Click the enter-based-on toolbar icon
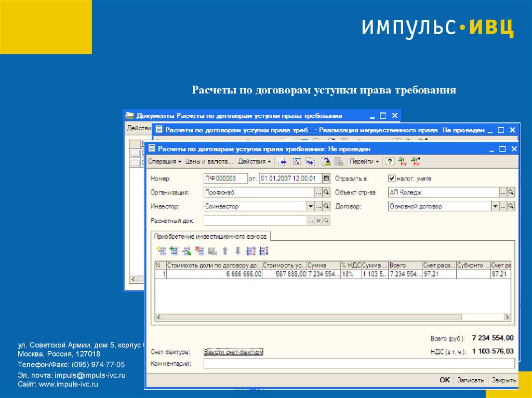 [310, 162]
